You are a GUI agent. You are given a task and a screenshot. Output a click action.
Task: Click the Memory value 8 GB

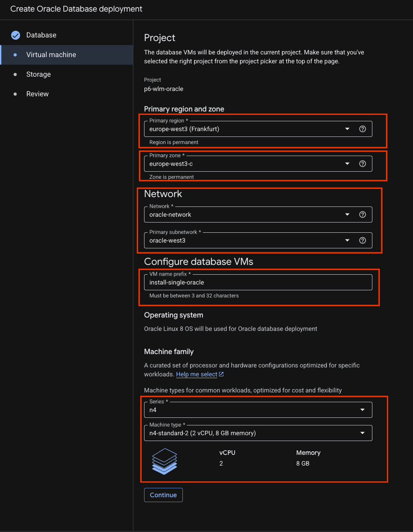click(303, 463)
